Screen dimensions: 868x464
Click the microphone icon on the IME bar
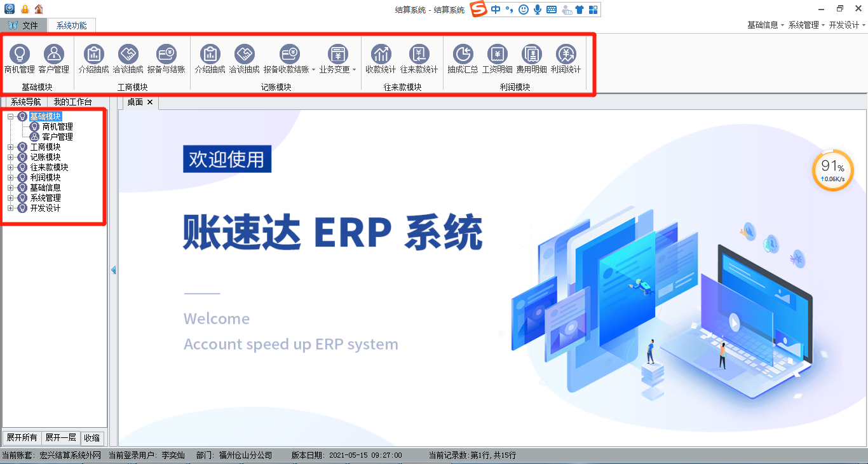coord(538,9)
